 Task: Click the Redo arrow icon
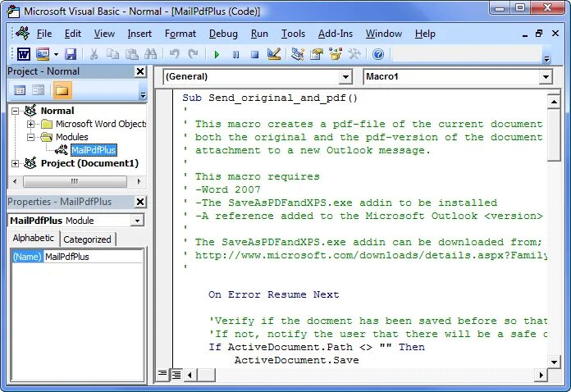pos(193,55)
